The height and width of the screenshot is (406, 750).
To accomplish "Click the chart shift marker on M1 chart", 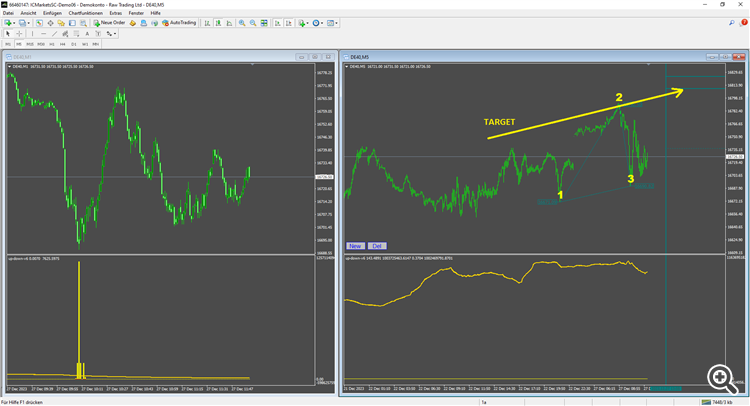I will (252, 64).
